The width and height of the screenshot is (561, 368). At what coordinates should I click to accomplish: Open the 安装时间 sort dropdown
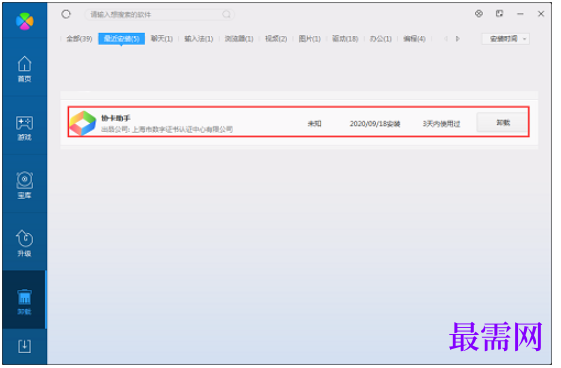click(x=506, y=39)
